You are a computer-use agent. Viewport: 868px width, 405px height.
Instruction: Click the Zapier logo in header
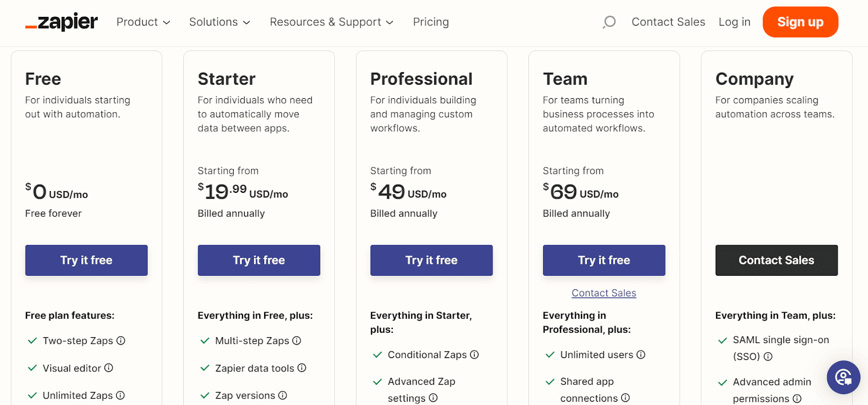61,22
